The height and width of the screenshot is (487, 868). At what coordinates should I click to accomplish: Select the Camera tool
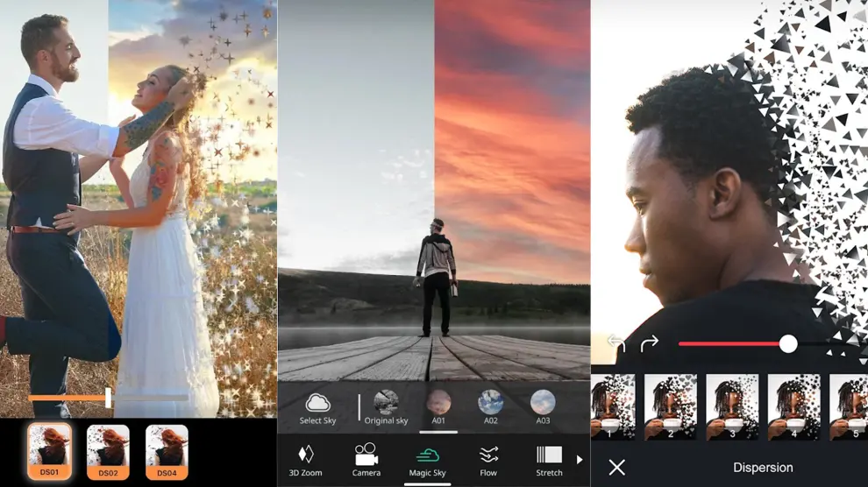click(366, 460)
